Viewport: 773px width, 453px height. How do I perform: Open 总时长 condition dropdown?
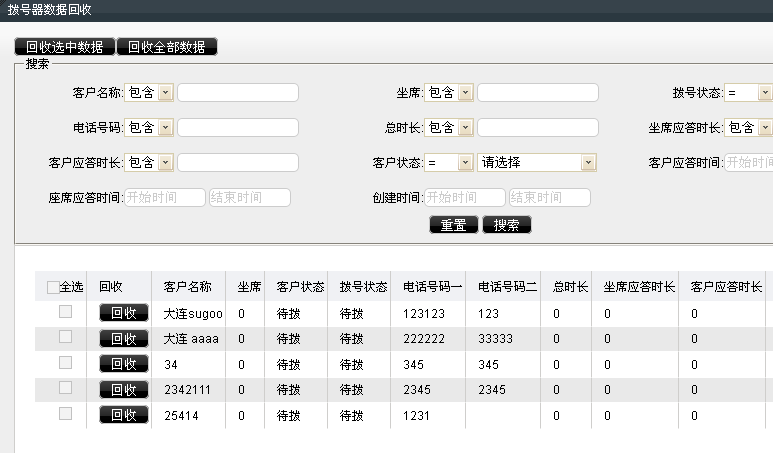tap(449, 128)
